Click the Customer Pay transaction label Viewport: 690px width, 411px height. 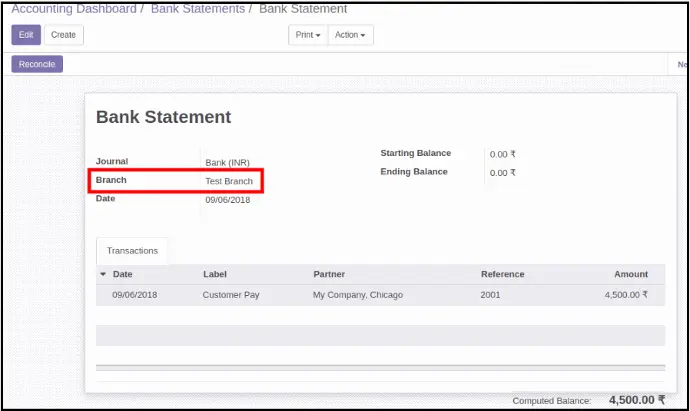(231, 295)
